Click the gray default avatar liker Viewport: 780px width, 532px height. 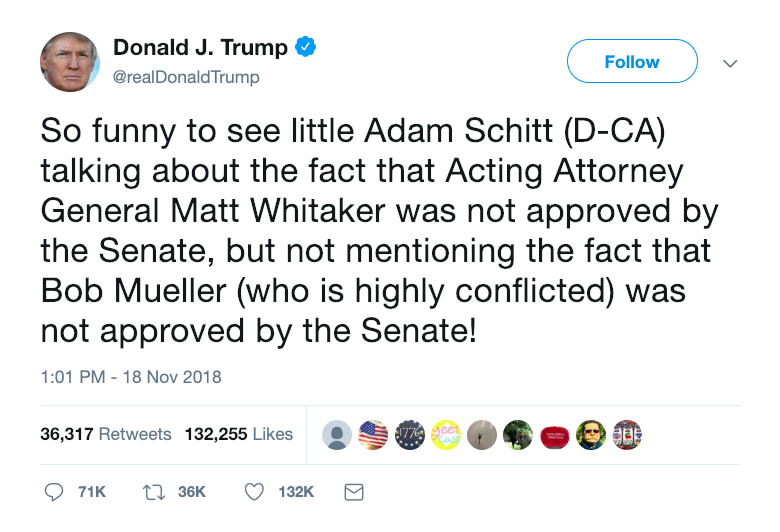[x=337, y=435]
